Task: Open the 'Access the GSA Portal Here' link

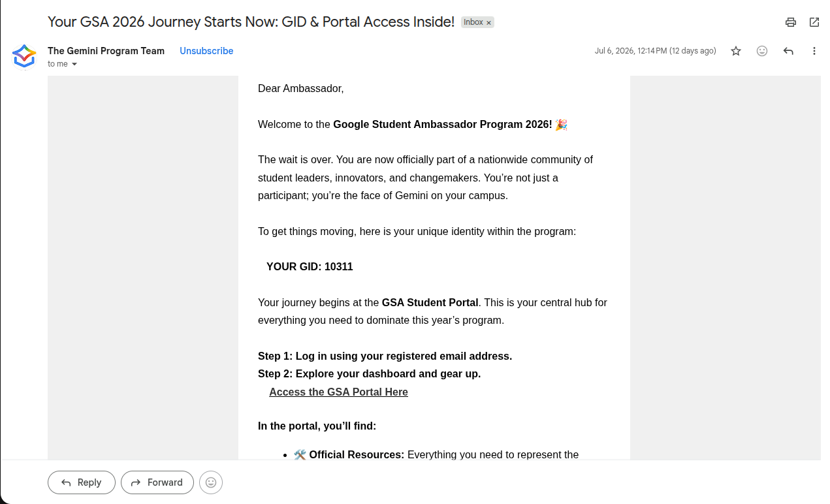Action: (x=338, y=392)
